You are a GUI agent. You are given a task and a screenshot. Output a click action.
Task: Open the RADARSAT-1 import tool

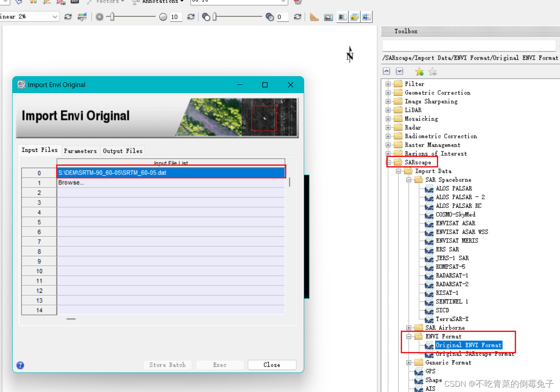[452, 275]
